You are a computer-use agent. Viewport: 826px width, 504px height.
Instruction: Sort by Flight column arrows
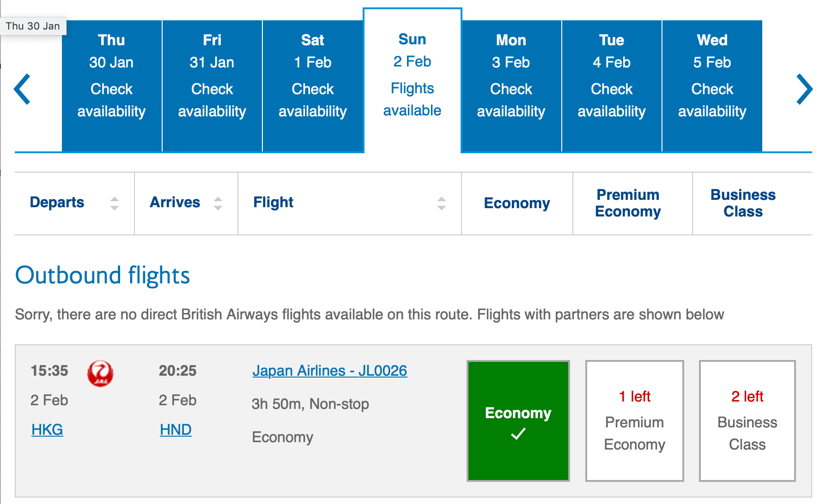pyautogui.click(x=442, y=204)
